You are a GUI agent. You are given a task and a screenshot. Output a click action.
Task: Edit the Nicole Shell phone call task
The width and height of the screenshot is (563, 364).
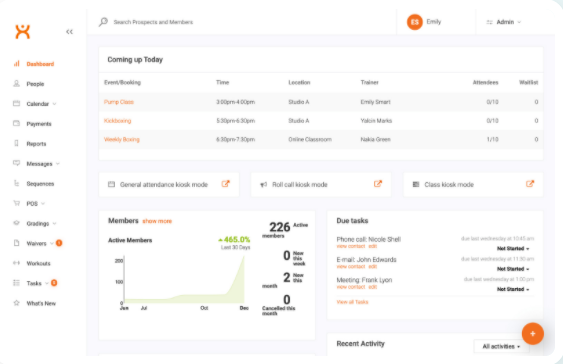(x=373, y=246)
